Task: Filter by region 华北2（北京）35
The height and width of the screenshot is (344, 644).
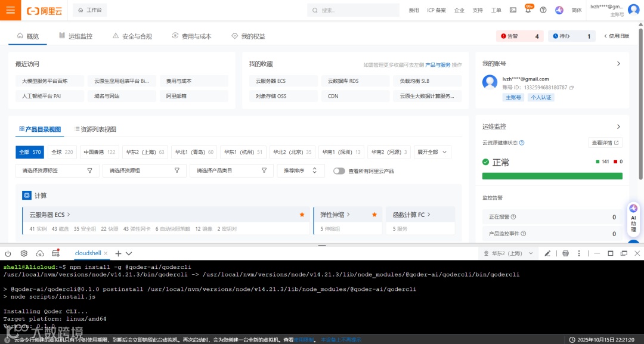Action: click(x=292, y=152)
